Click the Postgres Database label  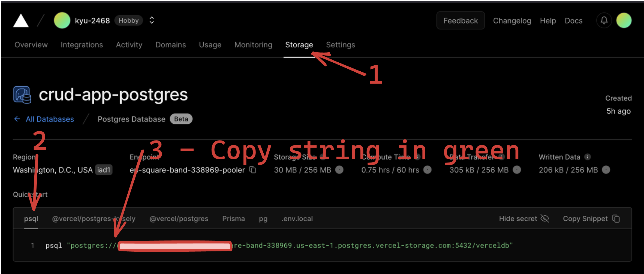[131, 119]
